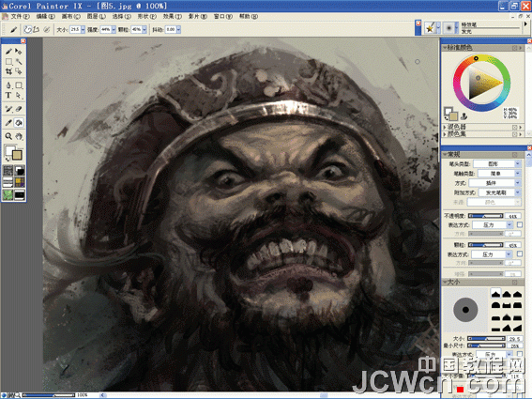Choose the Pen tool in toolbox
The width and height of the screenshot is (532, 399).
(8, 84)
